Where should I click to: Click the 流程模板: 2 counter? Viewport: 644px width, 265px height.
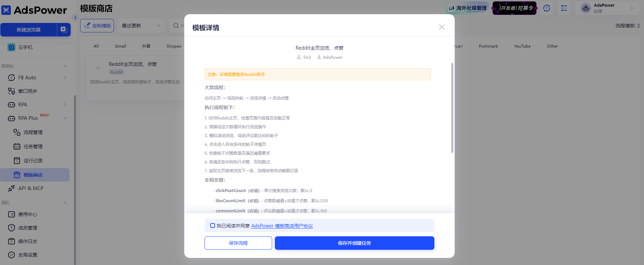coord(627,26)
